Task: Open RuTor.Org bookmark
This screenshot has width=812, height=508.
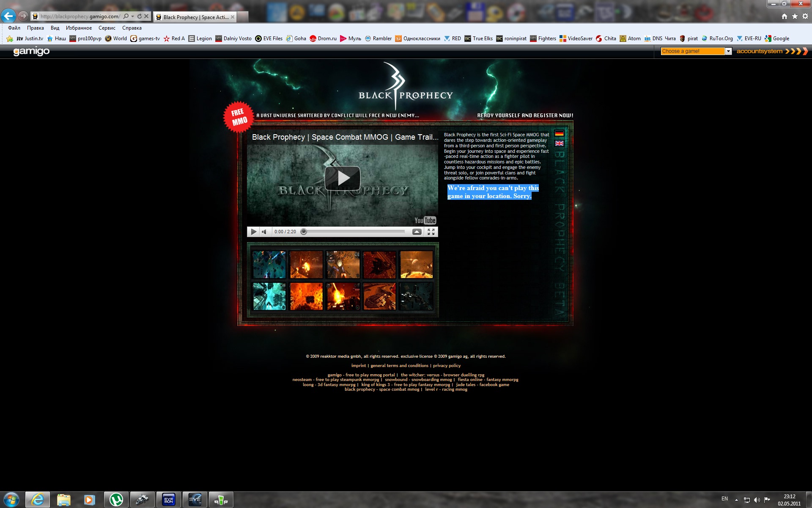Action: [x=717, y=39]
